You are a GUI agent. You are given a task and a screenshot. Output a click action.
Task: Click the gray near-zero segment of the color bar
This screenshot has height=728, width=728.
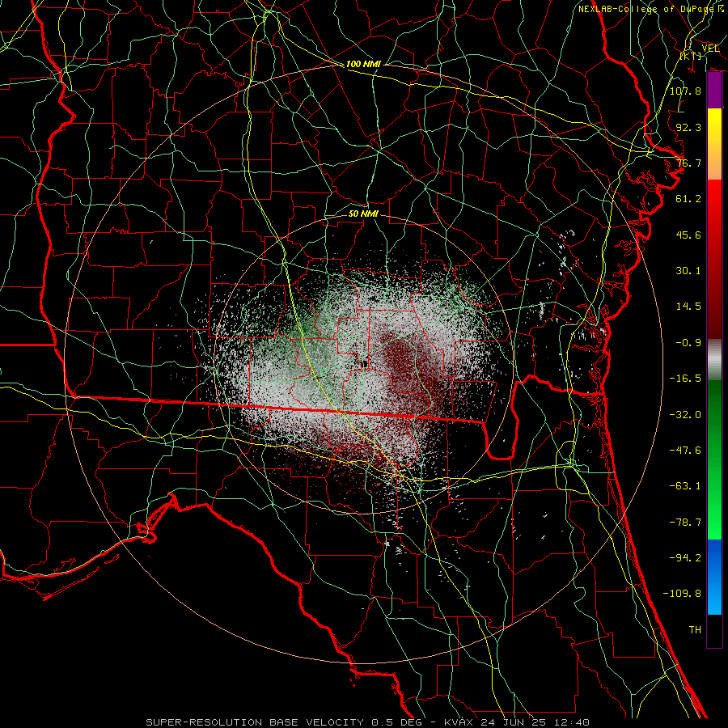click(714, 360)
